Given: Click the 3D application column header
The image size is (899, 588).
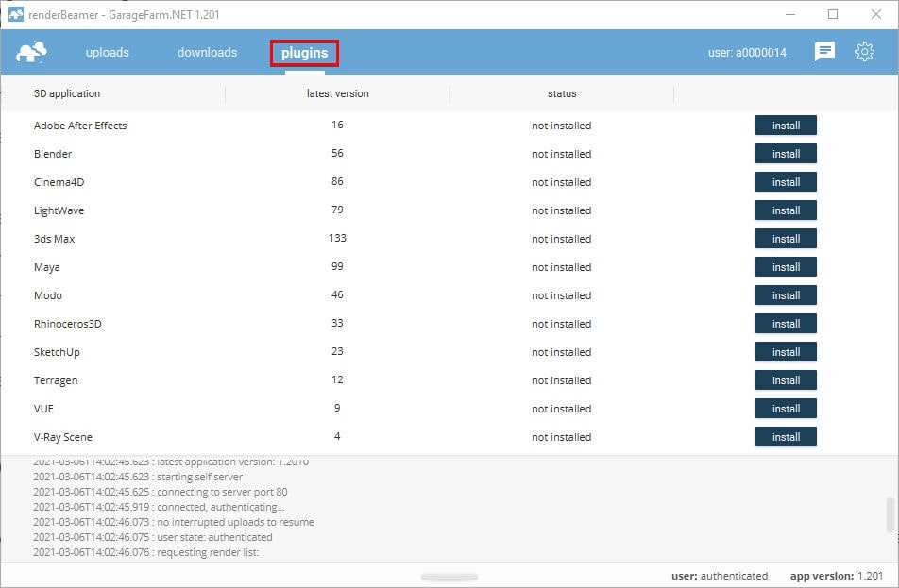Looking at the screenshot, I should [x=66, y=93].
